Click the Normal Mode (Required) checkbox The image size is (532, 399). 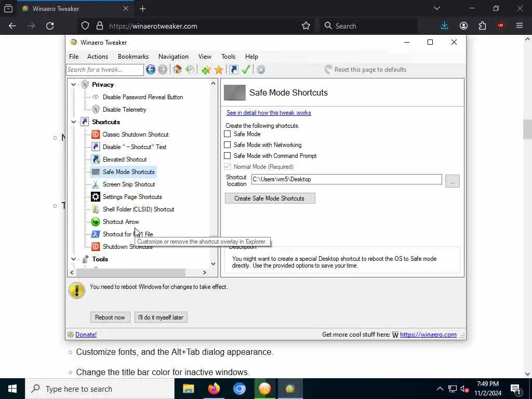click(x=228, y=167)
